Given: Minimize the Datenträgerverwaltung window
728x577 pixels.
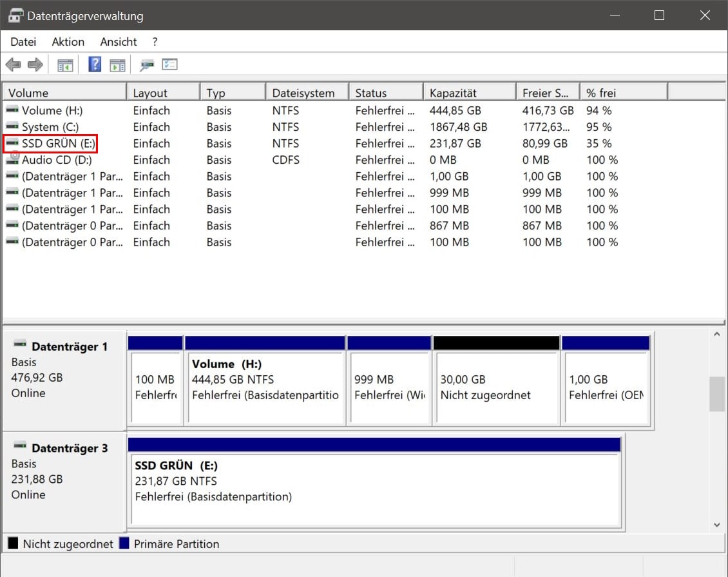Looking at the screenshot, I should (x=615, y=15).
